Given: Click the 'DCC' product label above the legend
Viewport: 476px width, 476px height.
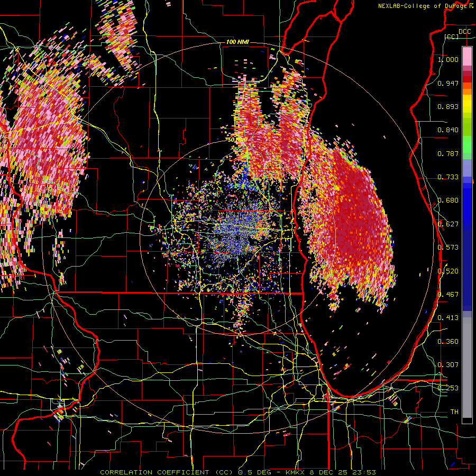Looking at the screenshot, I should pos(464,32).
